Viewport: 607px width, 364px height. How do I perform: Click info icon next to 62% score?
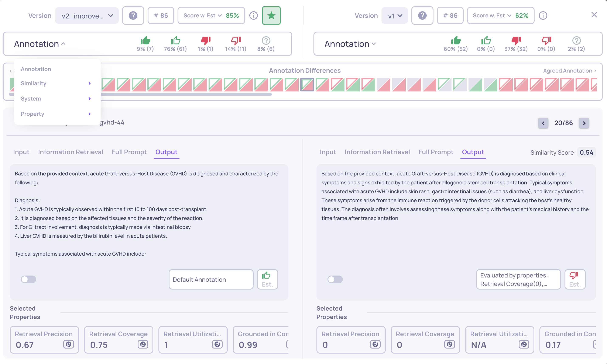543,15
